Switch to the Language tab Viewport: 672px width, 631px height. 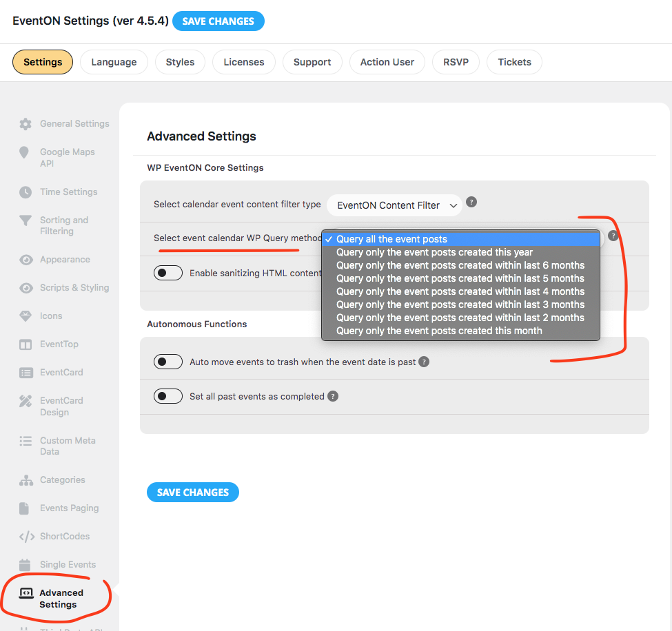click(114, 62)
